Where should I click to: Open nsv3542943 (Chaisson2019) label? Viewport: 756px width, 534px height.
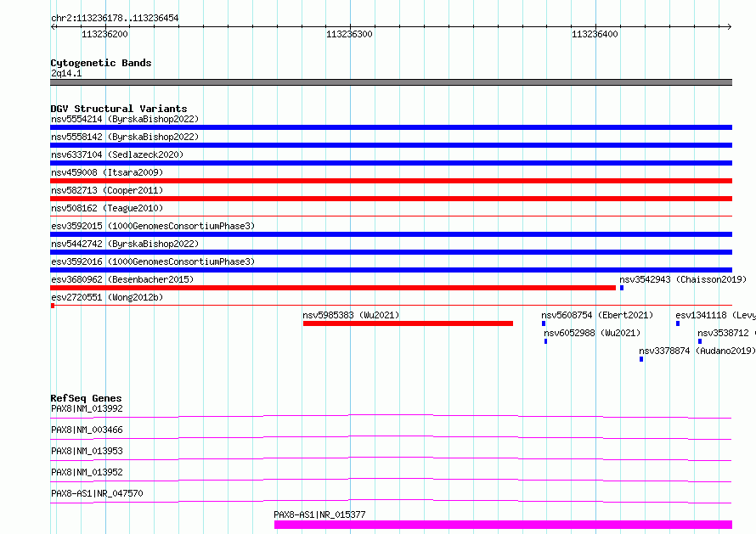pyautogui.click(x=683, y=279)
